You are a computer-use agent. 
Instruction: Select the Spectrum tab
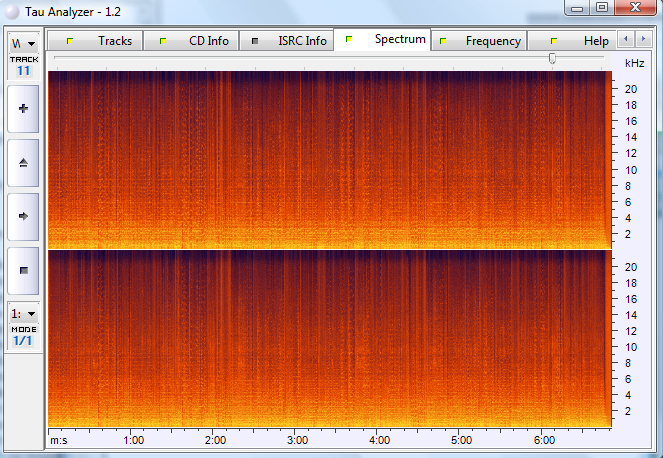(x=382, y=40)
